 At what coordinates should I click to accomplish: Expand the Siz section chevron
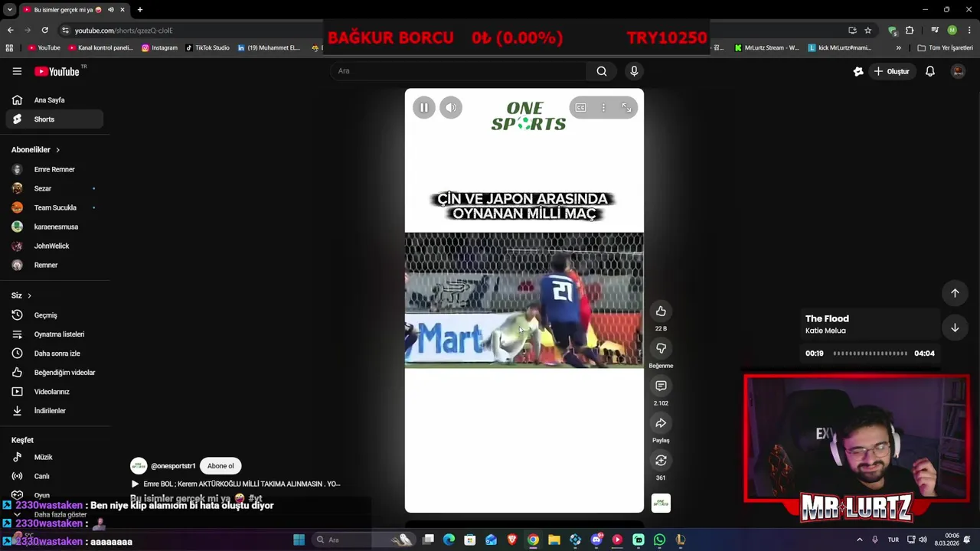coord(29,295)
